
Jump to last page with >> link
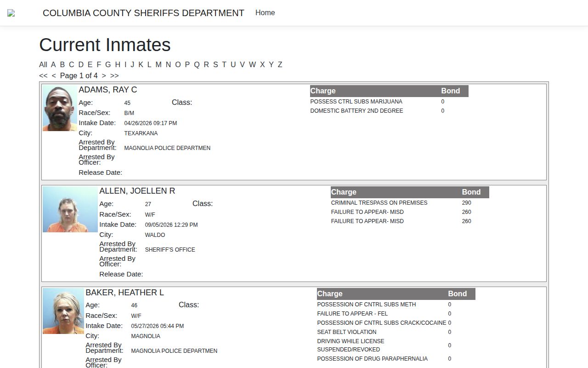click(x=114, y=75)
